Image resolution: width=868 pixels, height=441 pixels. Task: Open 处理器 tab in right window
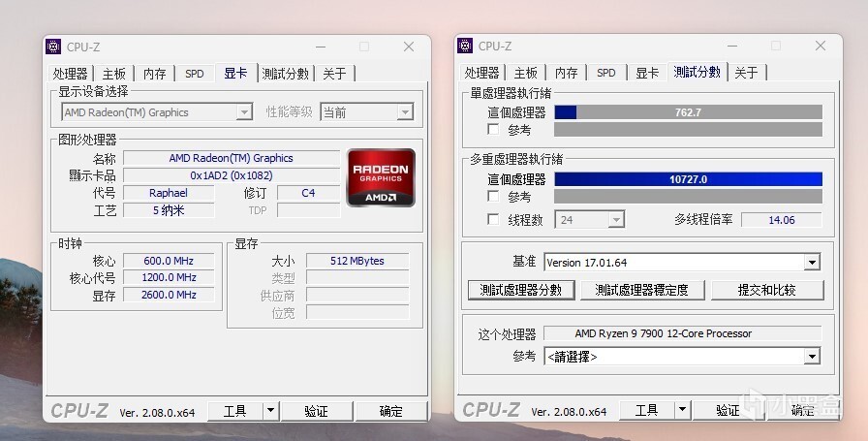click(482, 73)
